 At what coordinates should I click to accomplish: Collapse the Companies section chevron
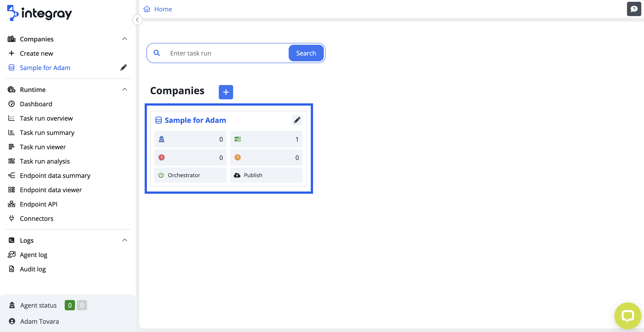(125, 39)
